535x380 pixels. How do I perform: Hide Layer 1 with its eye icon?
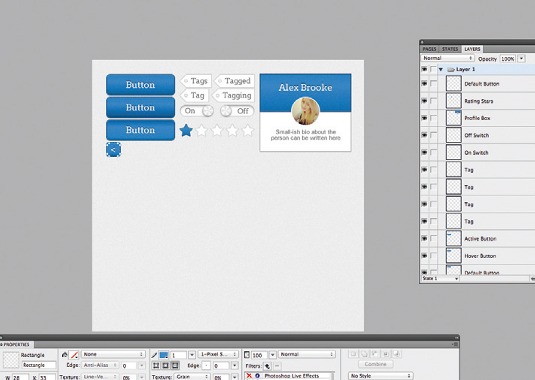point(424,69)
